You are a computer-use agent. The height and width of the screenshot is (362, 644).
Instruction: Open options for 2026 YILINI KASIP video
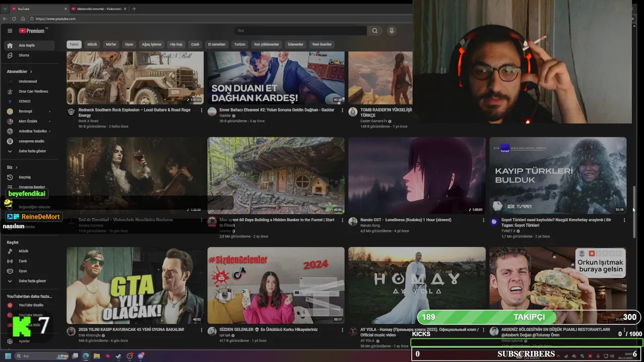[202, 330]
